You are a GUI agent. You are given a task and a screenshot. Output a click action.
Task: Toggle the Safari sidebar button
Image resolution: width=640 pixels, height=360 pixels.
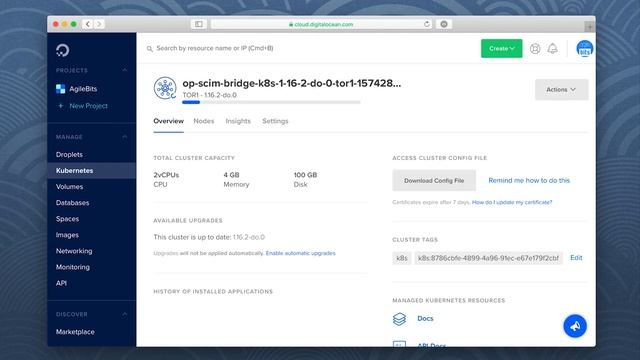coord(199,24)
